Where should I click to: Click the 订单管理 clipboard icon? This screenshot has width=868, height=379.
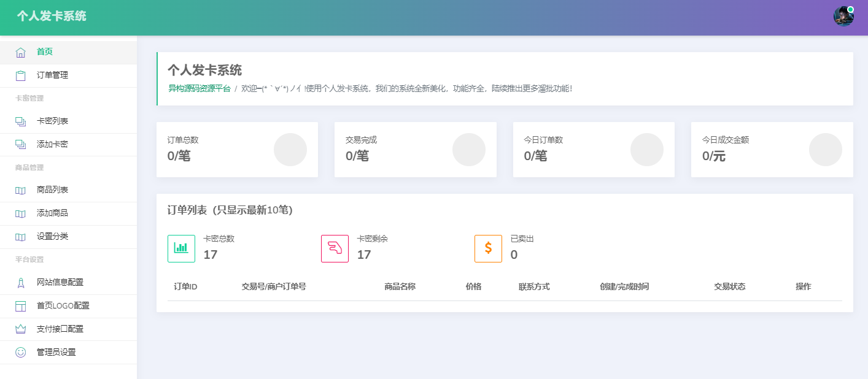coord(21,75)
